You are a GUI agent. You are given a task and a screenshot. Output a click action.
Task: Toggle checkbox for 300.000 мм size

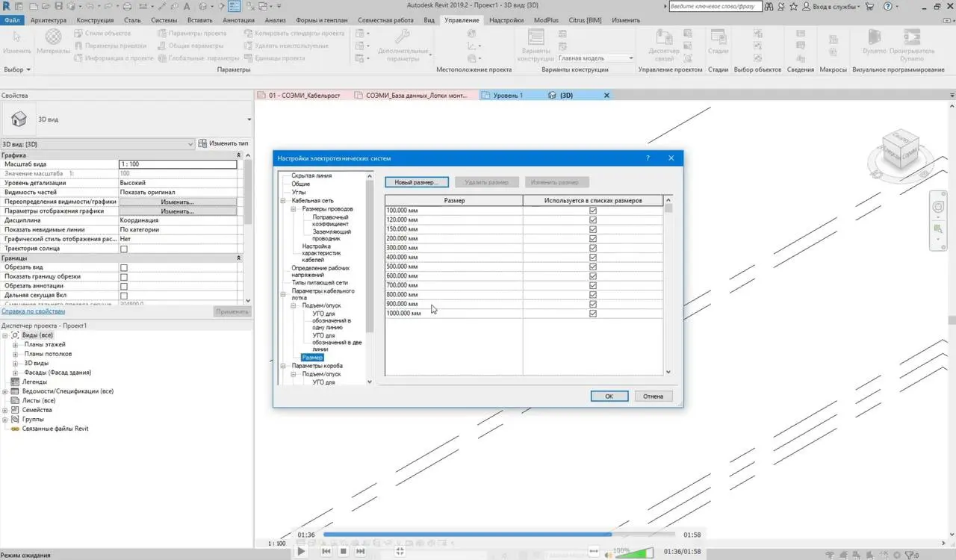[x=593, y=248]
